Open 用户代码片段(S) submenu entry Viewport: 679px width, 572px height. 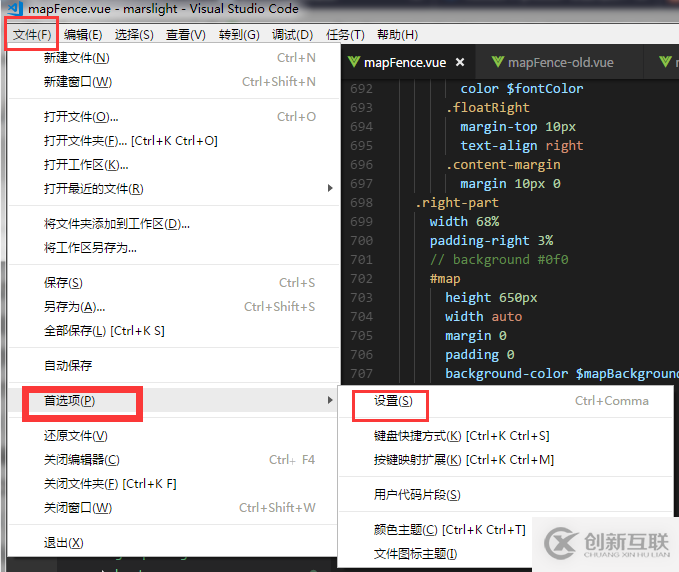pyautogui.click(x=506, y=495)
